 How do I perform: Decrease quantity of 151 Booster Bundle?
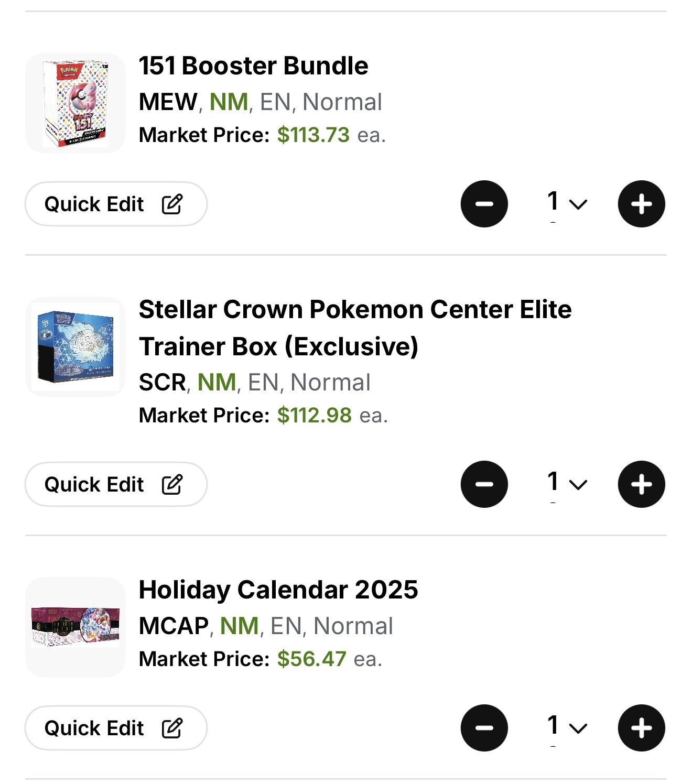pyautogui.click(x=484, y=204)
